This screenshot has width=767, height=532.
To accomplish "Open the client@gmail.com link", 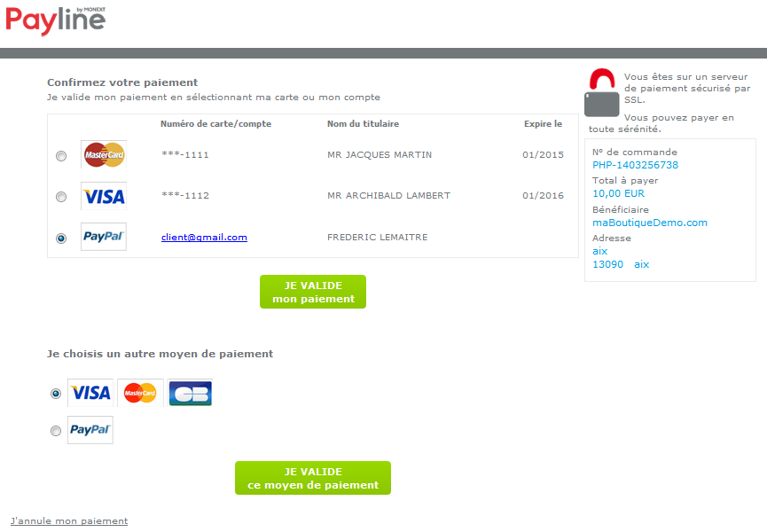I will click(204, 238).
